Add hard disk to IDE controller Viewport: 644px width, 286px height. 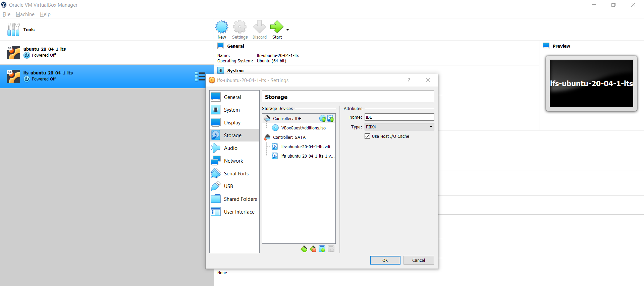click(331, 118)
